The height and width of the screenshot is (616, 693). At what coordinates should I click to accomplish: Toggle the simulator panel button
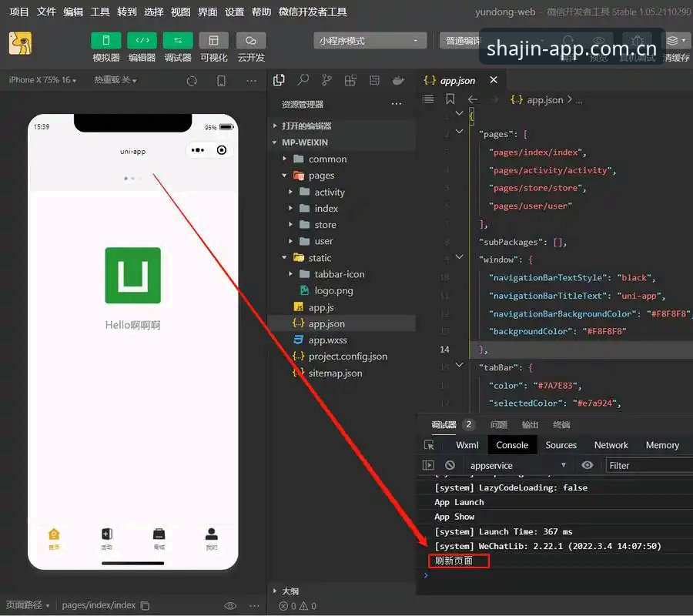[x=106, y=41]
